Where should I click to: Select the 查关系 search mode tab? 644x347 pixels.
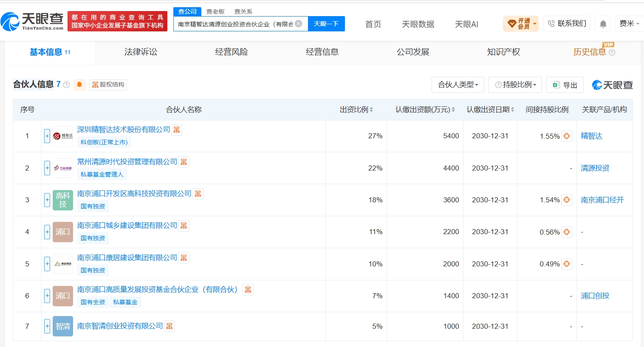(x=243, y=11)
